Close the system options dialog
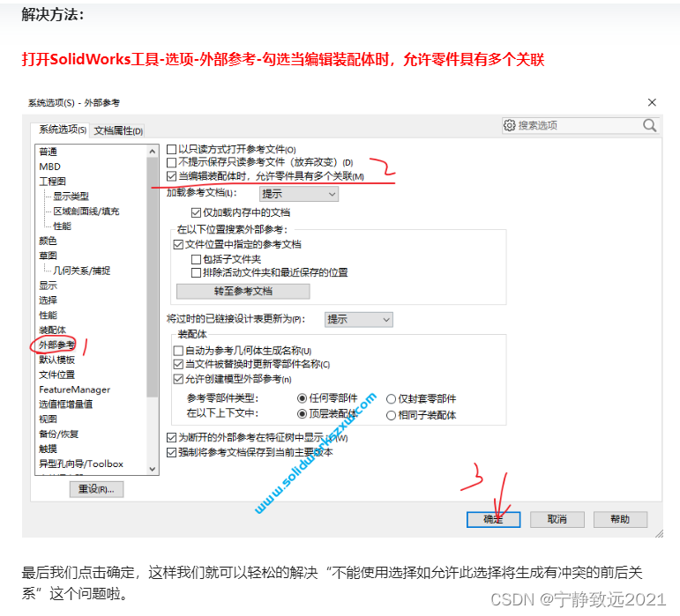 (x=652, y=102)
